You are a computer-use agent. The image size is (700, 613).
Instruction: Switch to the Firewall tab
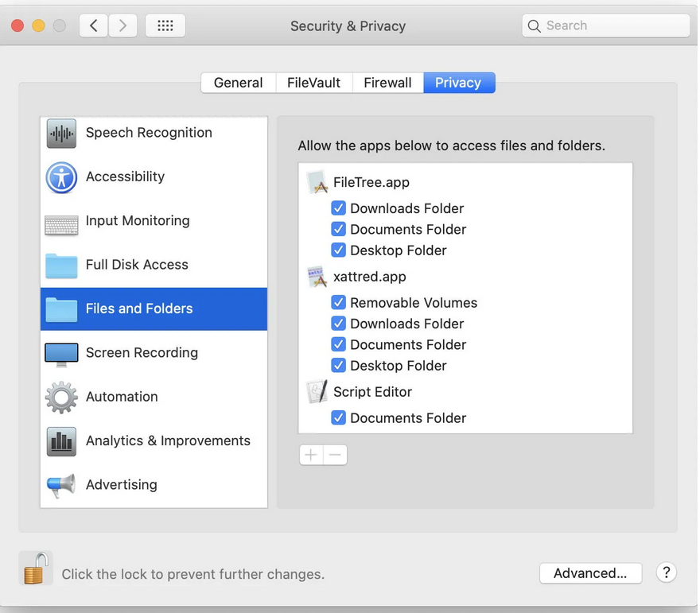(x=387, y=82)
